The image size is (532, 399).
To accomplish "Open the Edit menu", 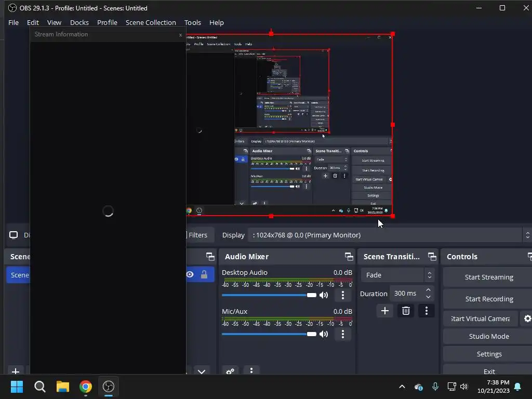I will 33,22.
